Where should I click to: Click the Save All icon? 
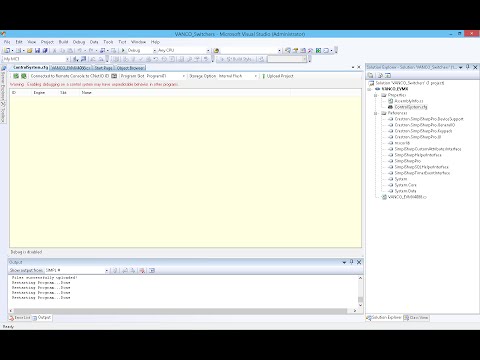[45, 50]
